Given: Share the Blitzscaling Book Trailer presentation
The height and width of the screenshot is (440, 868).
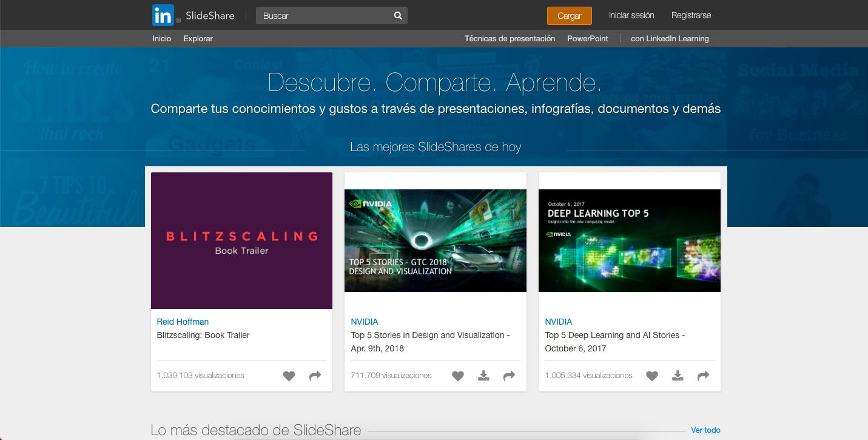Looking at the screenshot, I should click(x=315, y=376).
